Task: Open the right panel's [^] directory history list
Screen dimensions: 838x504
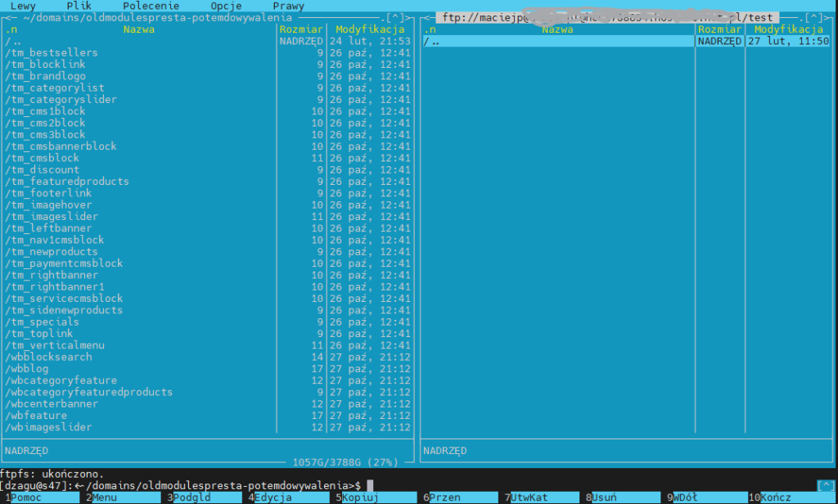Action: (814, 18)
